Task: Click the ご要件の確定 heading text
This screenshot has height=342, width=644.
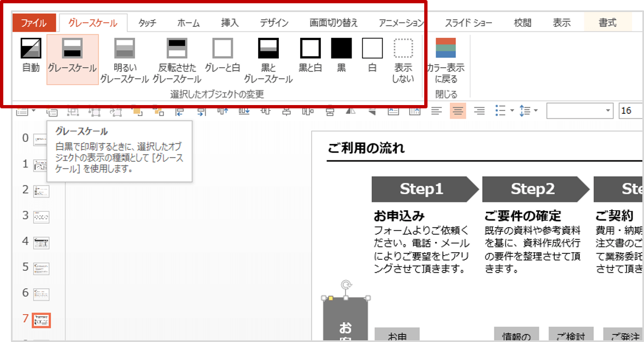Action: [x=523, y=216]
